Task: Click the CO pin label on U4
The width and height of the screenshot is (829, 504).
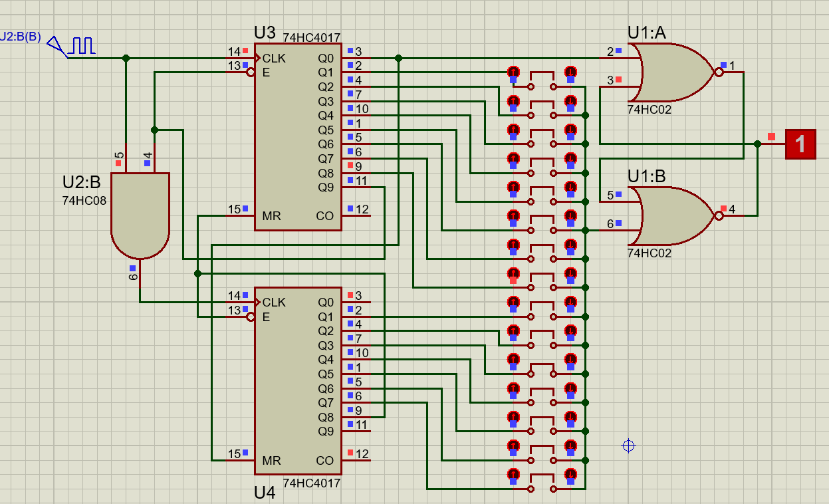Action: (x=324, y=460)
